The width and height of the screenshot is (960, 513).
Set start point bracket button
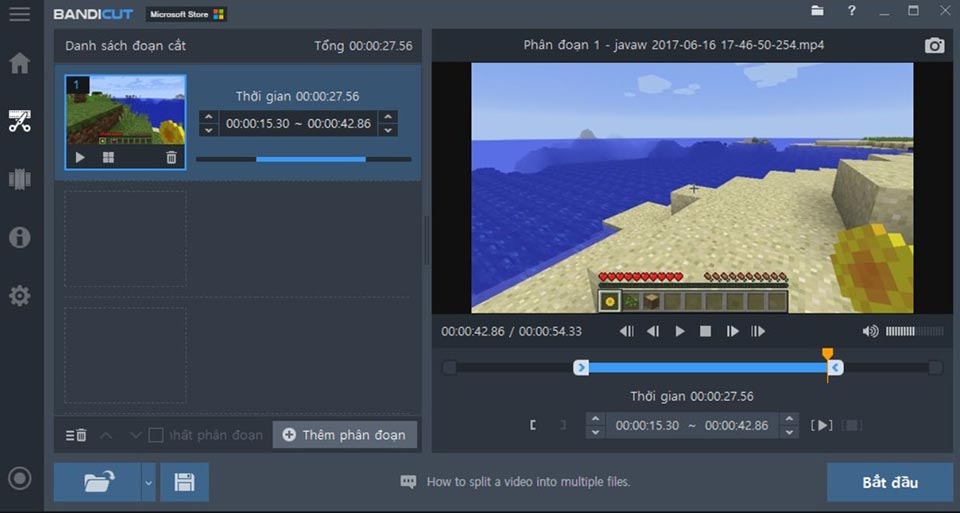click(x=533, y=425)
